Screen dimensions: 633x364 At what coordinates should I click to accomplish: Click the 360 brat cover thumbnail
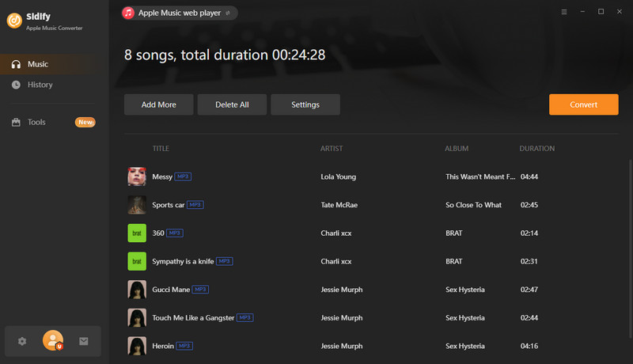(x=137, y=233)
